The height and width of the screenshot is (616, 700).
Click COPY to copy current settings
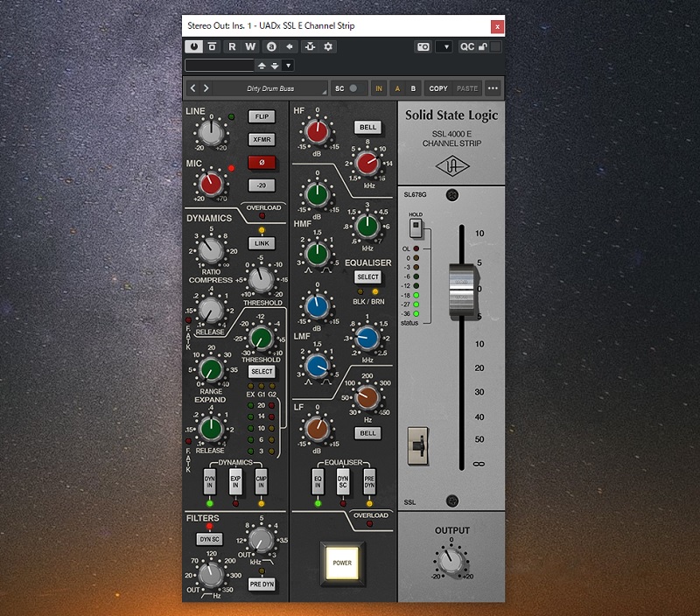pyautogui.click(x=438, y=87)
